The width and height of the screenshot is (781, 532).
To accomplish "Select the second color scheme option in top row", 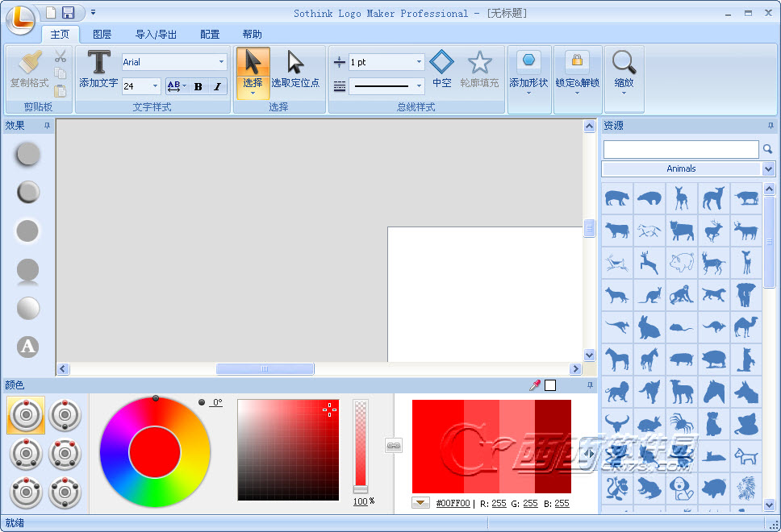I will [x=65, y=415].
